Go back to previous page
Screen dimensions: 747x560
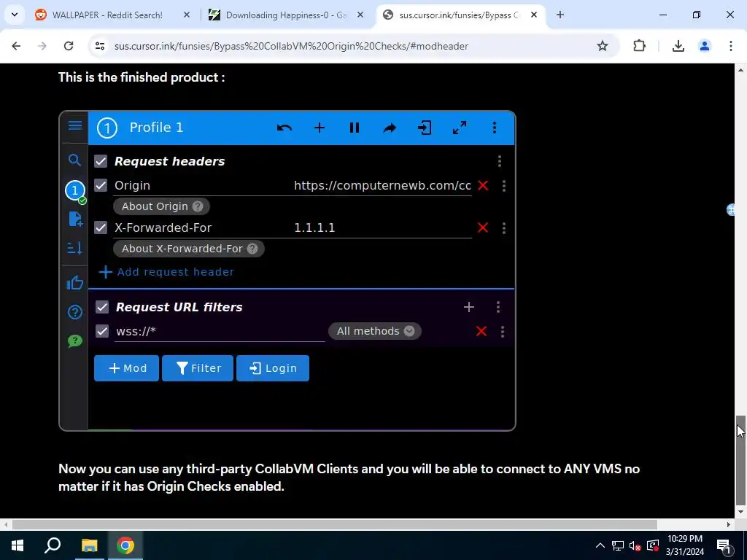pos(16,46)
